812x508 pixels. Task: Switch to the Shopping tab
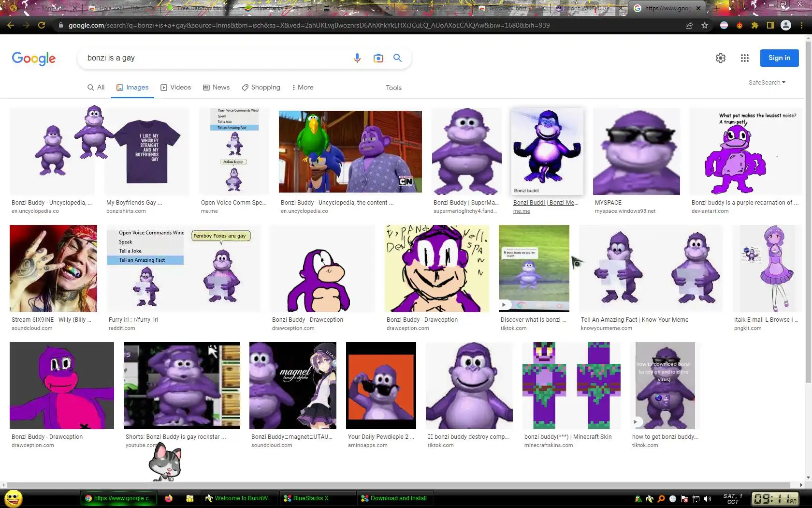pos(261,88)
